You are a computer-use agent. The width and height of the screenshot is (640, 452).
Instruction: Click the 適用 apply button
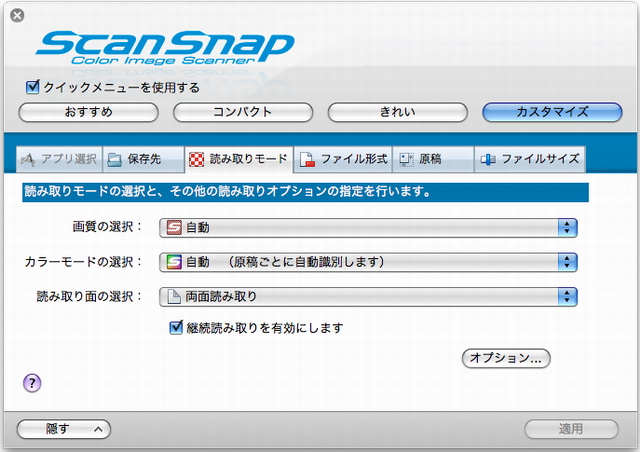tap(571, 429)
